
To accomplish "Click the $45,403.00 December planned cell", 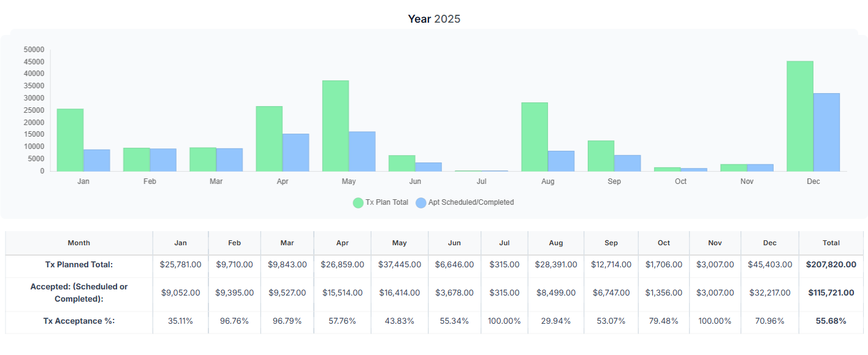I will (770, 265).
